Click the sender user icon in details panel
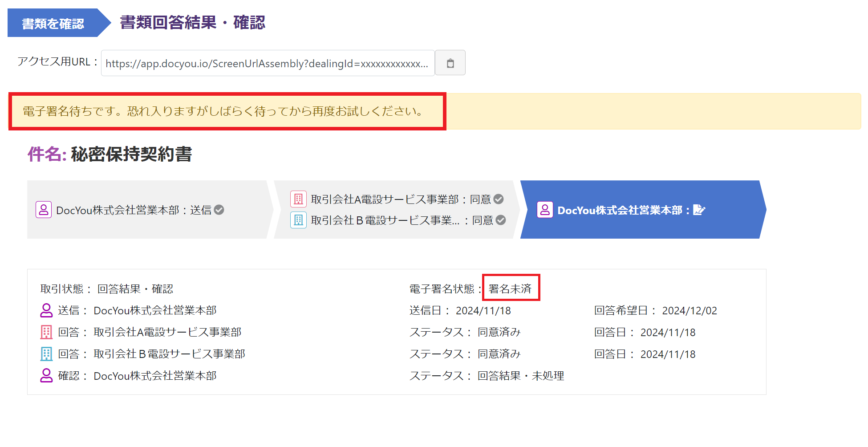Image resolution: width=868 pixels, height=447 pixels. coord(46,310)
